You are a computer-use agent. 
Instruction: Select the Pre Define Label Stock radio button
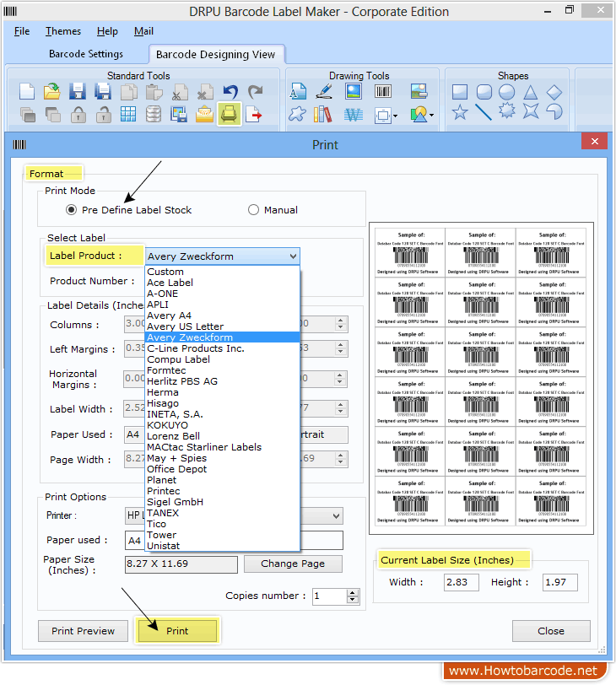point(71,210)
